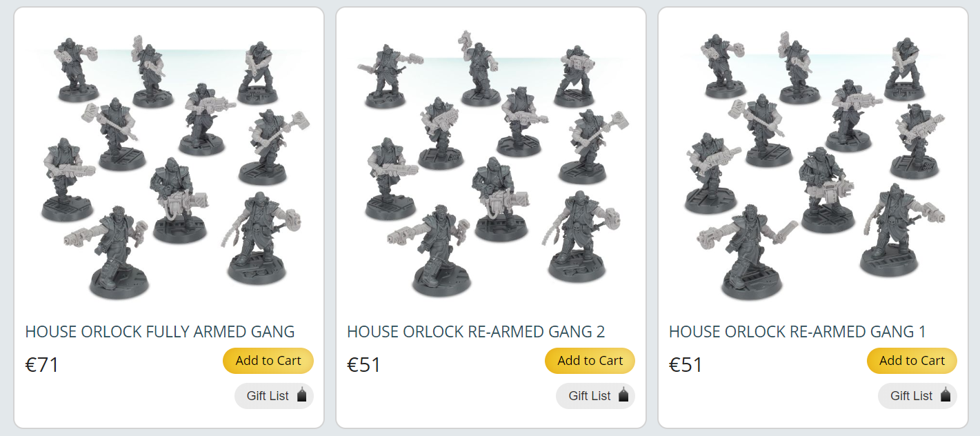View the Re-Armed Gang 1 miniatures product image

(814, 164)
